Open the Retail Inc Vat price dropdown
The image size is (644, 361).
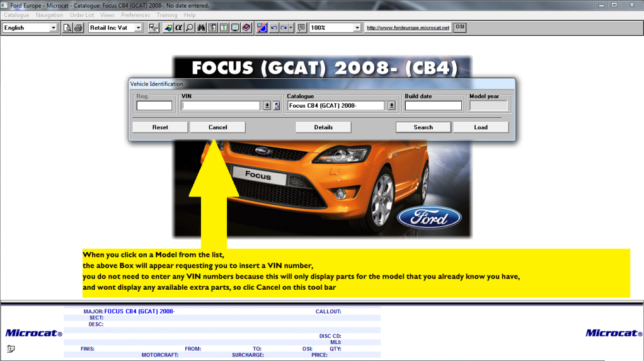tap(139, 28)
